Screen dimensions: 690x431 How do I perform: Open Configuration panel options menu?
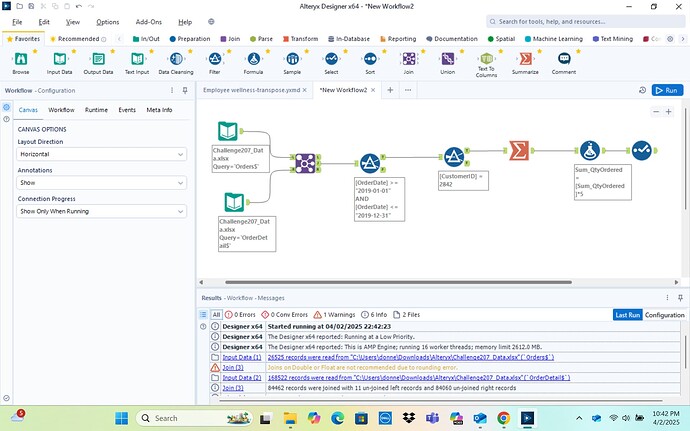tap(172, 90)
